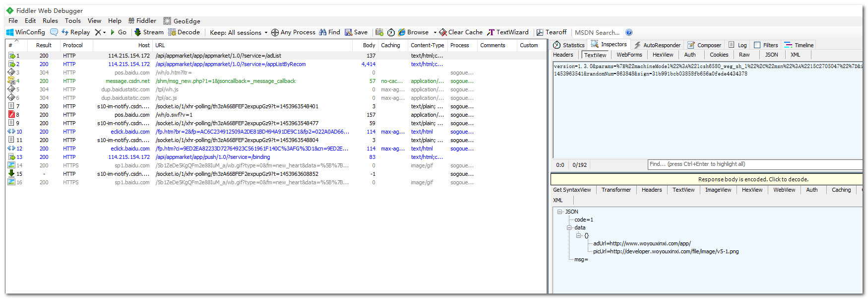Image resolution: width=868 pixels, height=299 pixels.
Task: Switch to the Log tab
Action: click(x=738, y=45)
